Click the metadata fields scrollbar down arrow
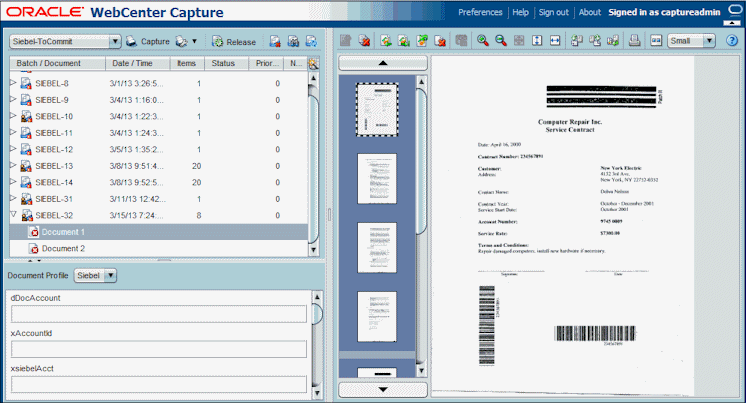The image size is (746, 403). coord(317,393)
